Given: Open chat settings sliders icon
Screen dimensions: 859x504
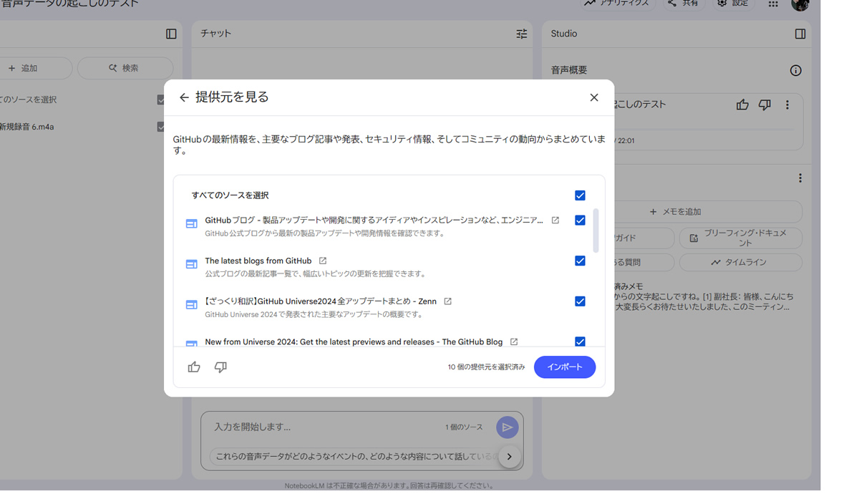Looking at the screenshot, I should point(521,34).
